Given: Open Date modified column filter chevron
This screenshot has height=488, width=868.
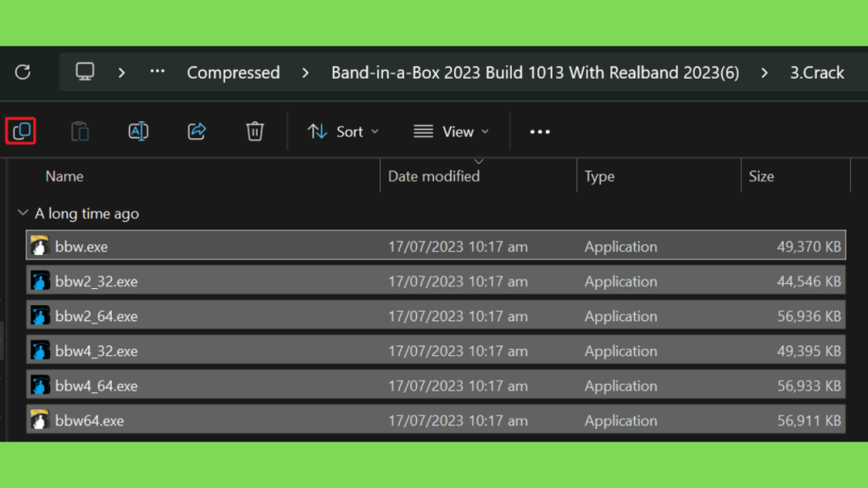Looking at the screenshot, I should (479, 162).
